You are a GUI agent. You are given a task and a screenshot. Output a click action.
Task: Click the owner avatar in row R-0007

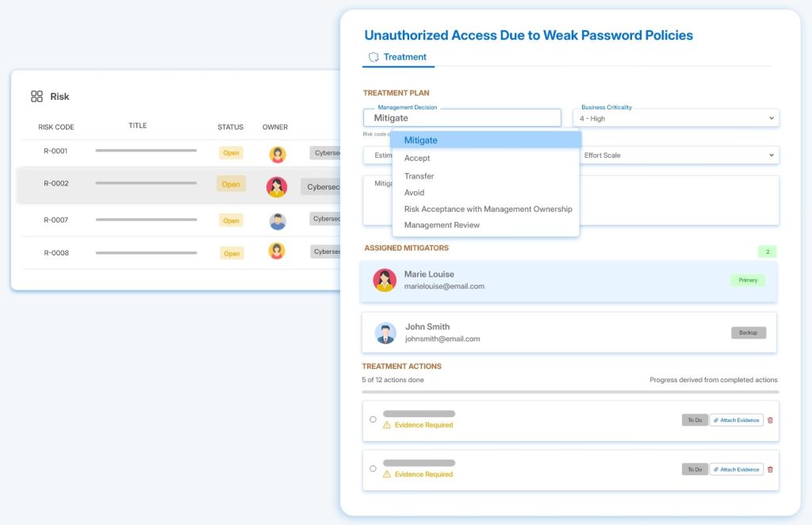click(278, 221)
